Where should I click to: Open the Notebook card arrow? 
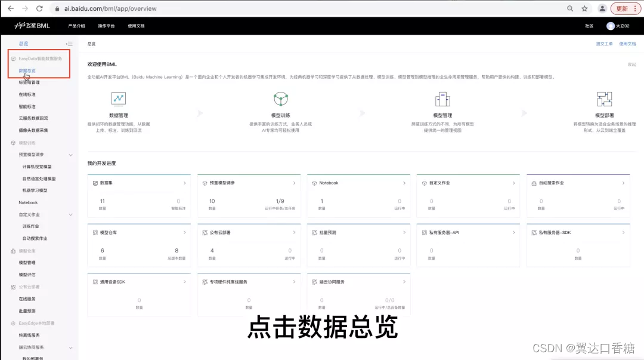tap(404, 183)
